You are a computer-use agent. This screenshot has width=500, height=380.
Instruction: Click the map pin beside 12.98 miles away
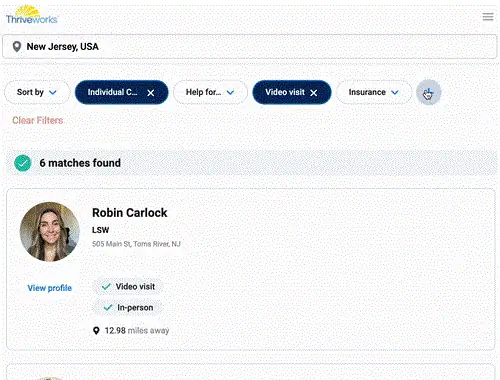coord(96,331)
